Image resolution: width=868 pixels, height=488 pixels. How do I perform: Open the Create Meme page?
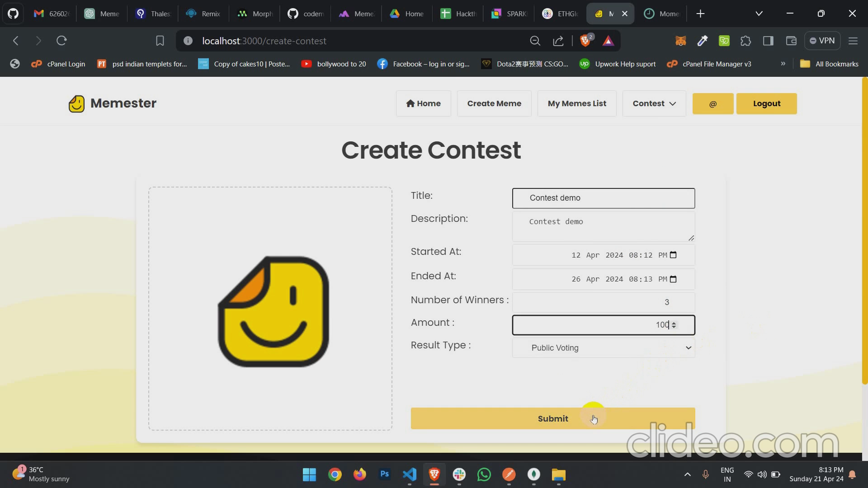pyautogui.click(x=494, y=103)
